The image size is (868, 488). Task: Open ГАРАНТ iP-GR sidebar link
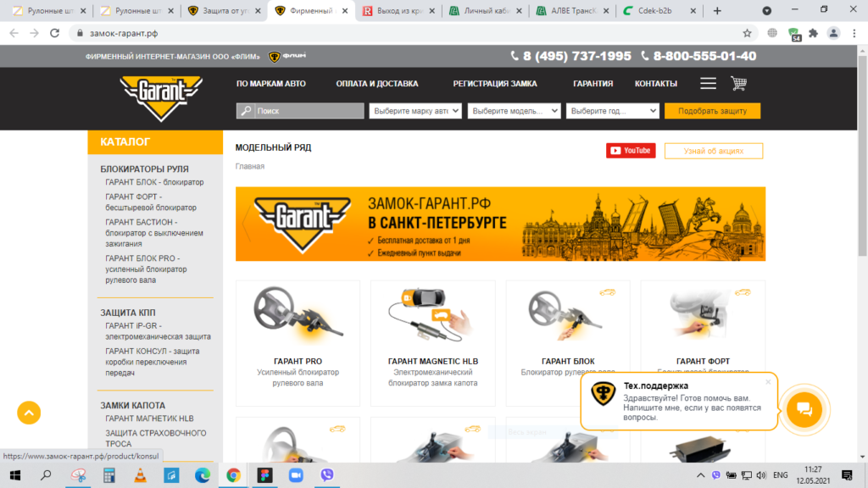coord(158,331)
